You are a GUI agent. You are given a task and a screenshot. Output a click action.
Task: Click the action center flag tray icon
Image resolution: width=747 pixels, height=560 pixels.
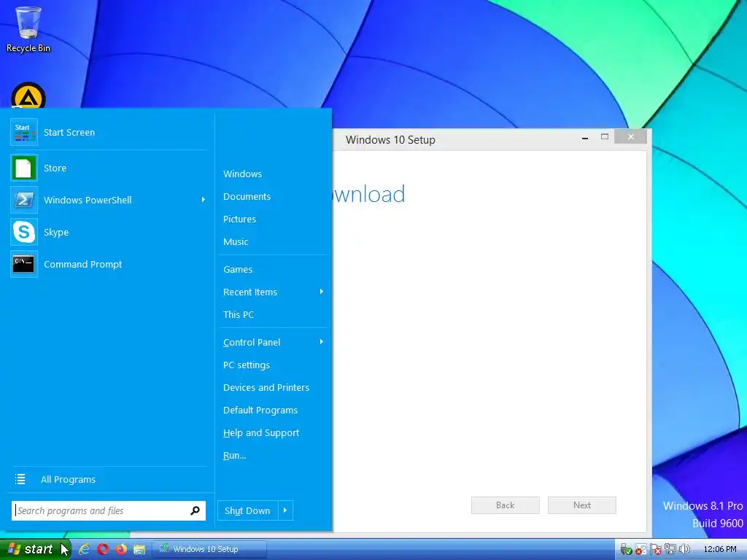(x=656, y=550)
